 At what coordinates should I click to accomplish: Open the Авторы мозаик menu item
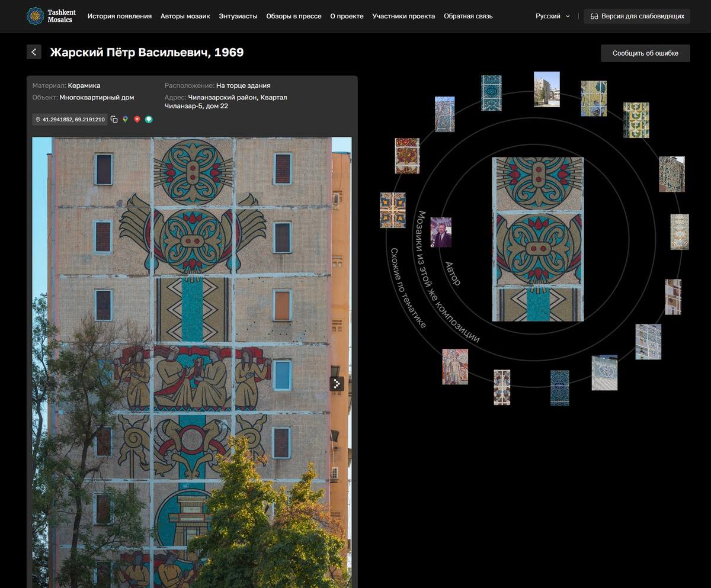click(185, 16)
